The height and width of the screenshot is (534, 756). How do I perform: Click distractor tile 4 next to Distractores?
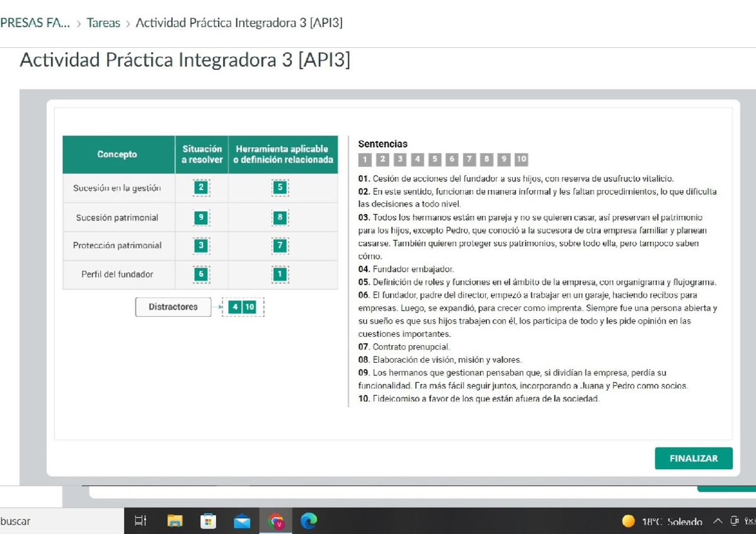point(235,307)
